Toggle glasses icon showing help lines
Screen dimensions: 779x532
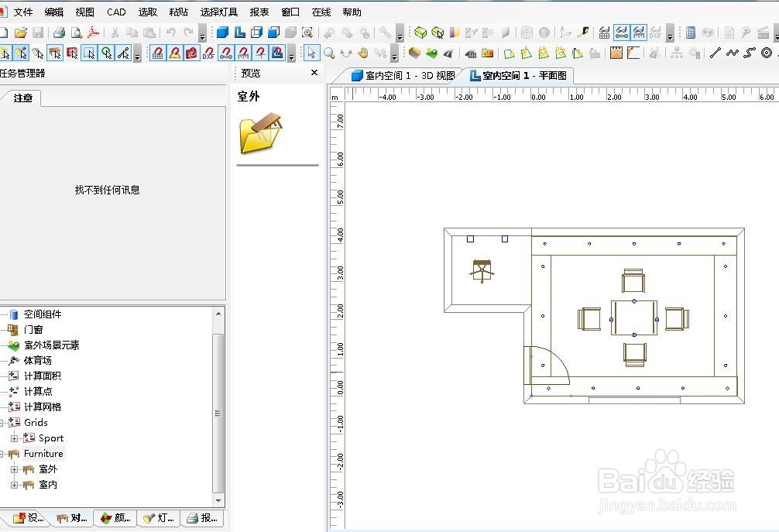pos(622,33)
